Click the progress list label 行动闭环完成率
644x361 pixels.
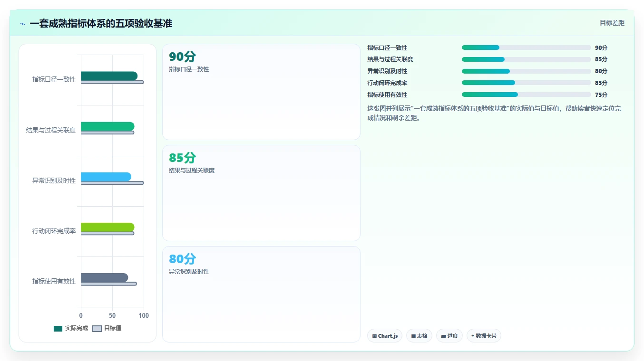tap(387, 83)
